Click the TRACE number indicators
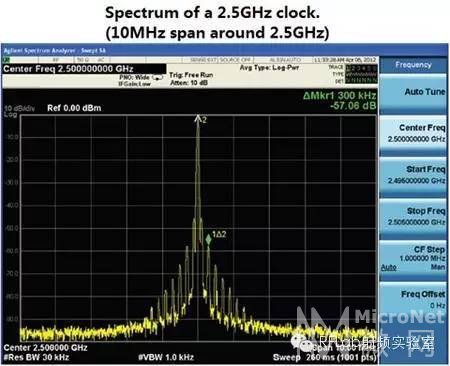 tap(361, 68)
